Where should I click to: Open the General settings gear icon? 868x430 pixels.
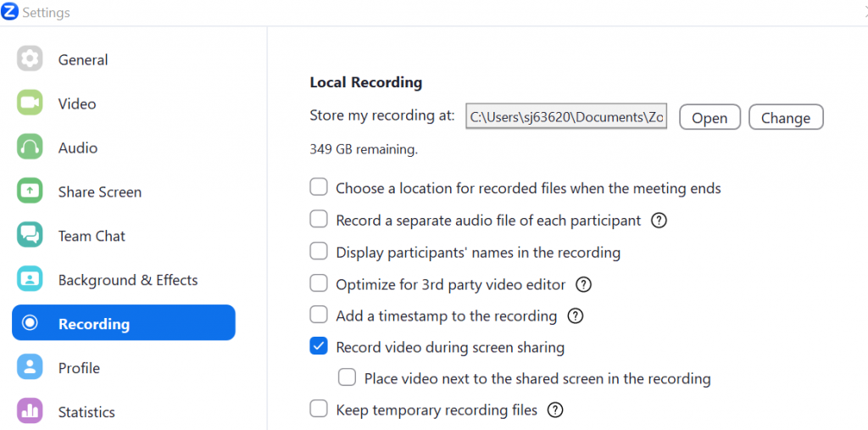pos(30,59)
